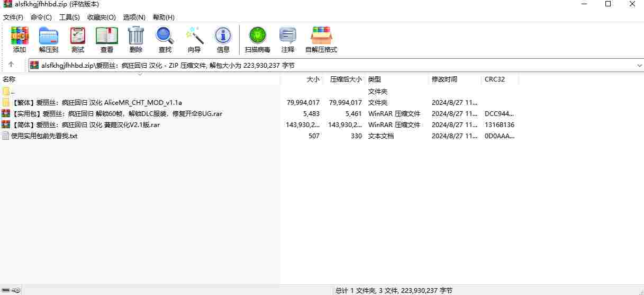Click the WinRAR 压缩文件 type cell of 【实用包】 row
This screenshot has height=295, width=644.
click(394, 113)
